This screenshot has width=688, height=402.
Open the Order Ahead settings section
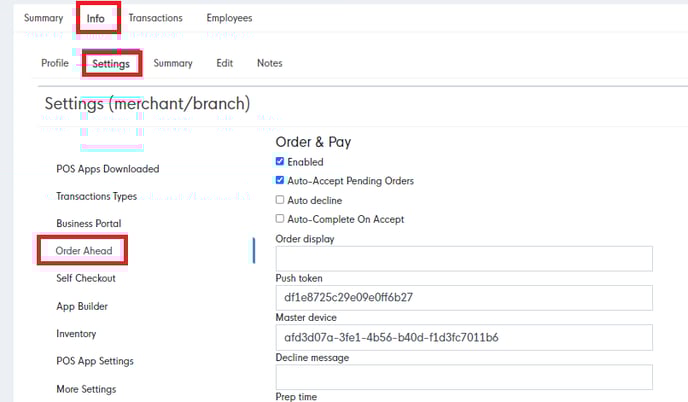tap(84, 250)
